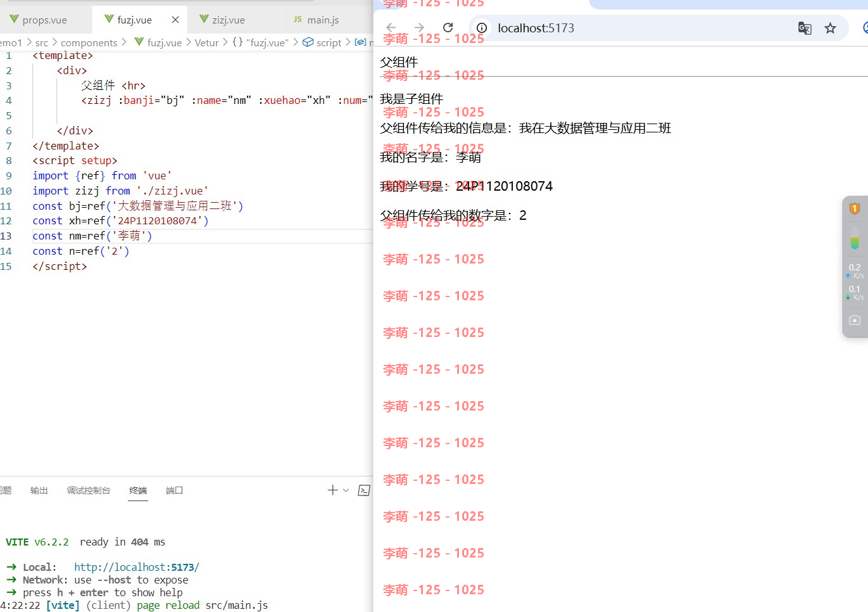Click the 我是子组件 text in browser
Viewport: 868px width, 612px height.
pos(412,99)
